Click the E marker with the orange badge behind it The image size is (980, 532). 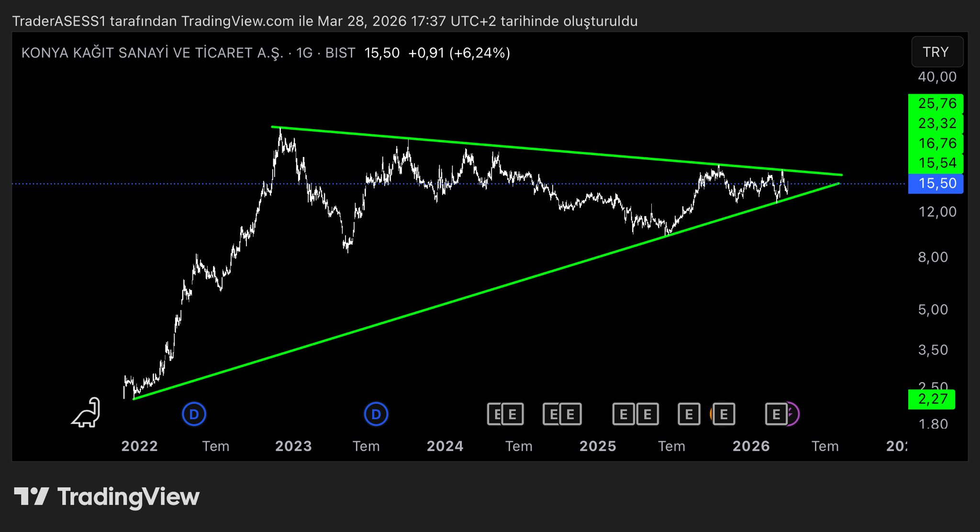pos(723,414)
